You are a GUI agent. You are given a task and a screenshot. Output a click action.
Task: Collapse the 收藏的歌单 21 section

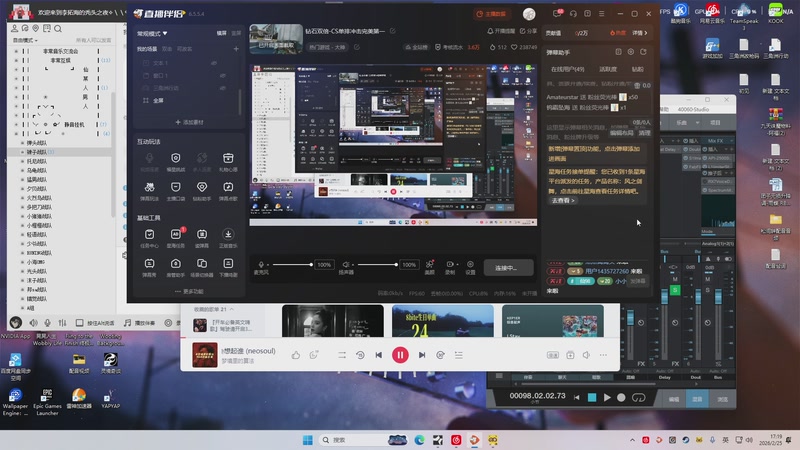(232, 309)
